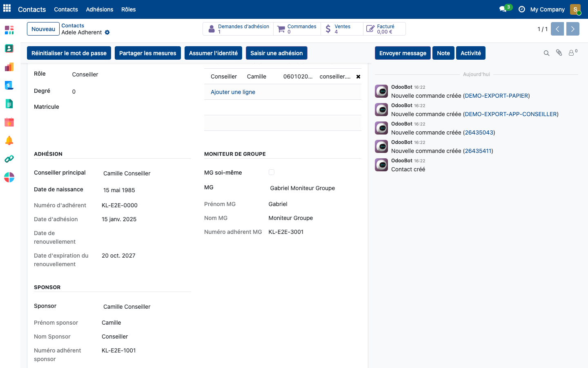Open the bell notifications sidebar app
The width and height of the screenshot is (588, 368).
(x=9, y=140)
